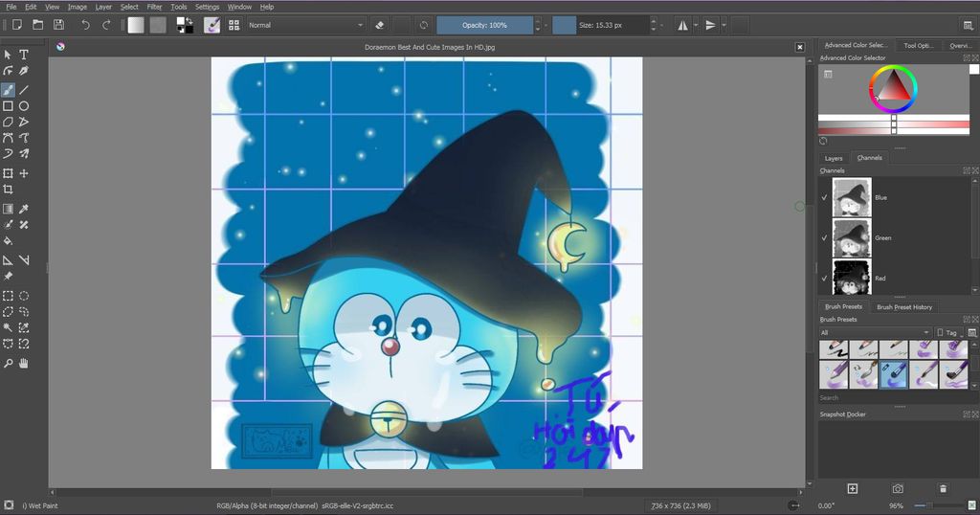Open the All tag filter dropdown
Viewport: 980px width, 515px height.
(875, 332)
